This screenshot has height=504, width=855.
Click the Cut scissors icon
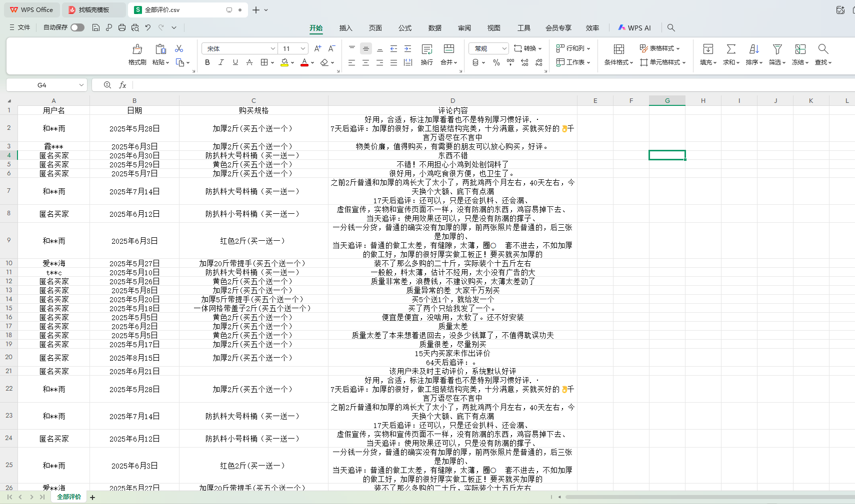(179, 48)
